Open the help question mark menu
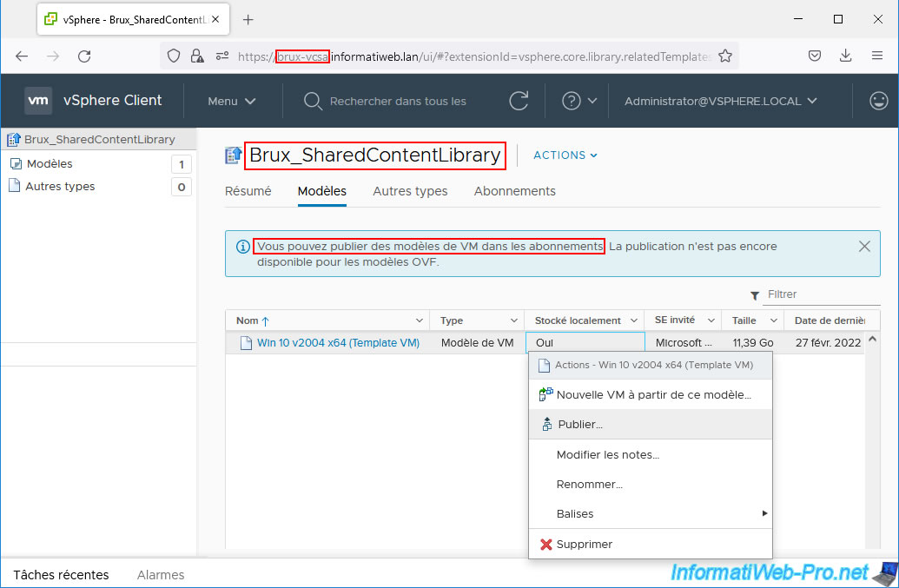 click(579, 101)
